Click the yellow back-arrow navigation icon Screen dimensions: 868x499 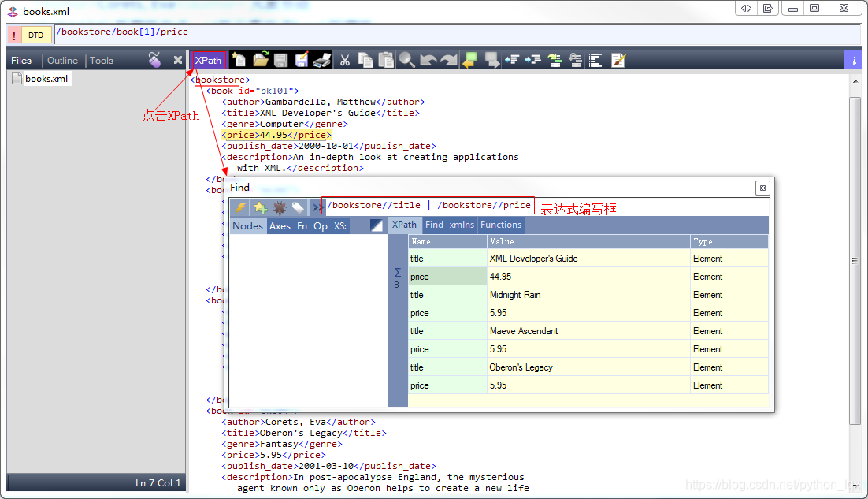pos(469,61)
